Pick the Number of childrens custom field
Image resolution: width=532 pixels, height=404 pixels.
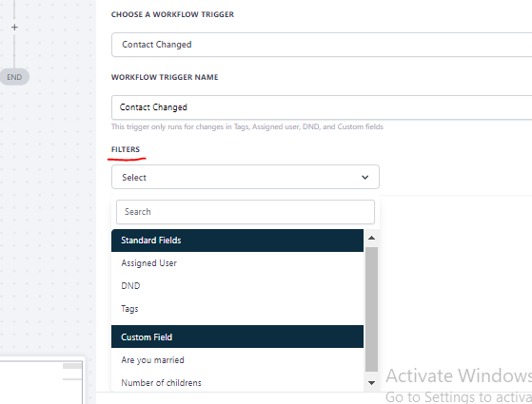[x=237, y=383]
